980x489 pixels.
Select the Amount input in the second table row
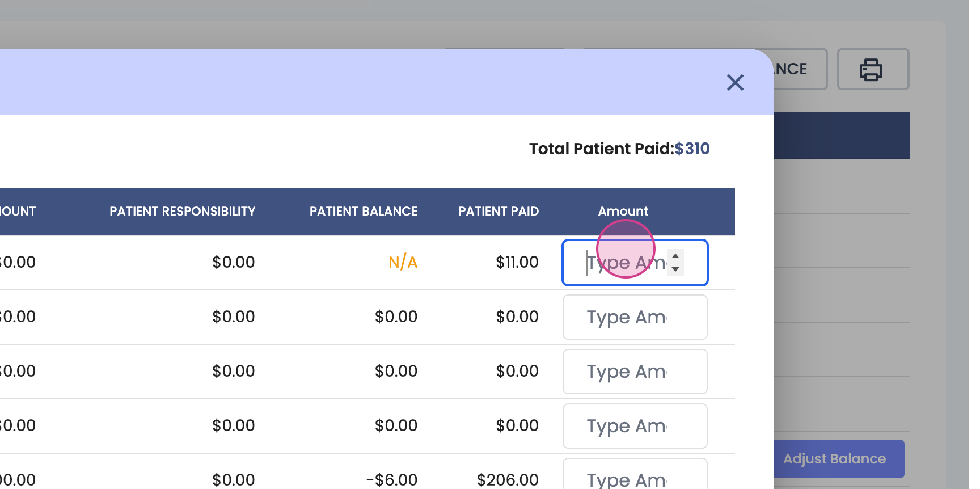[634, 317]
